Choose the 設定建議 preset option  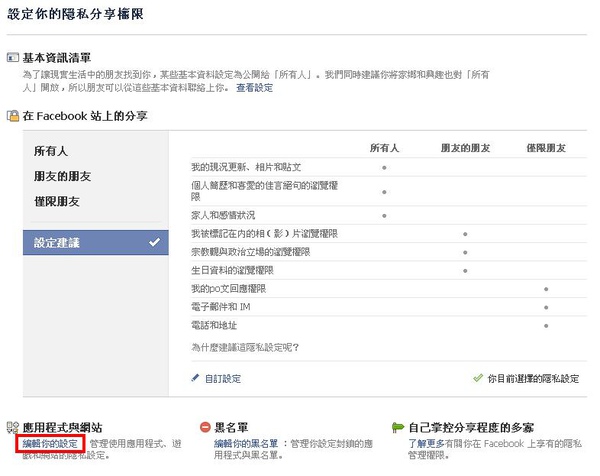pyautogui.click(x=96, y=243)
